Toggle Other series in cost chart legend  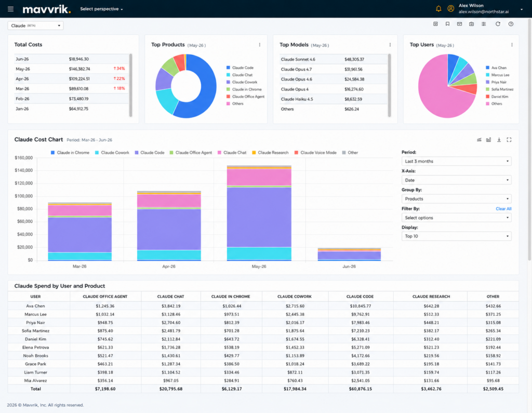click(350, 153)
